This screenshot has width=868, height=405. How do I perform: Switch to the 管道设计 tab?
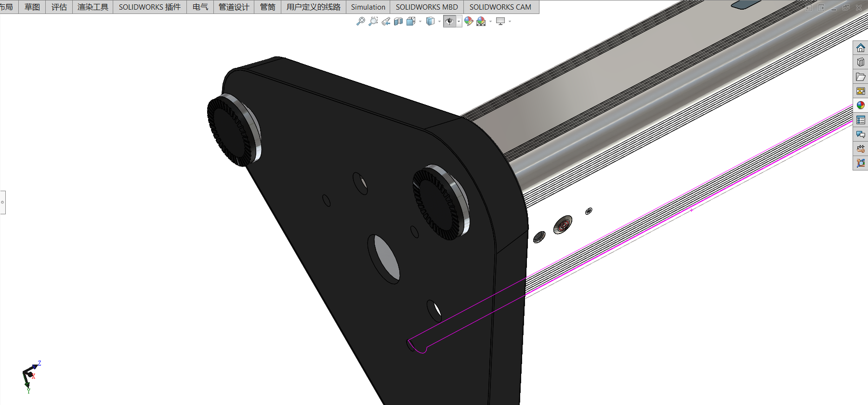point(234,7)
